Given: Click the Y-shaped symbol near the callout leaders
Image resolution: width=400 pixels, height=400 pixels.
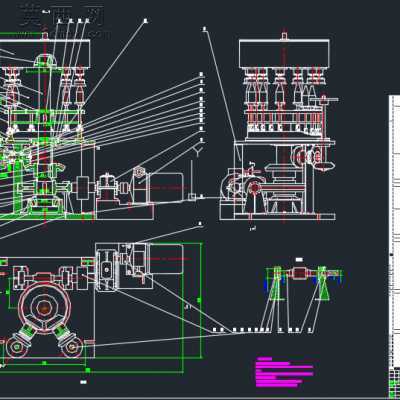Looking at the screenshot, I should [x=198, y=152].
